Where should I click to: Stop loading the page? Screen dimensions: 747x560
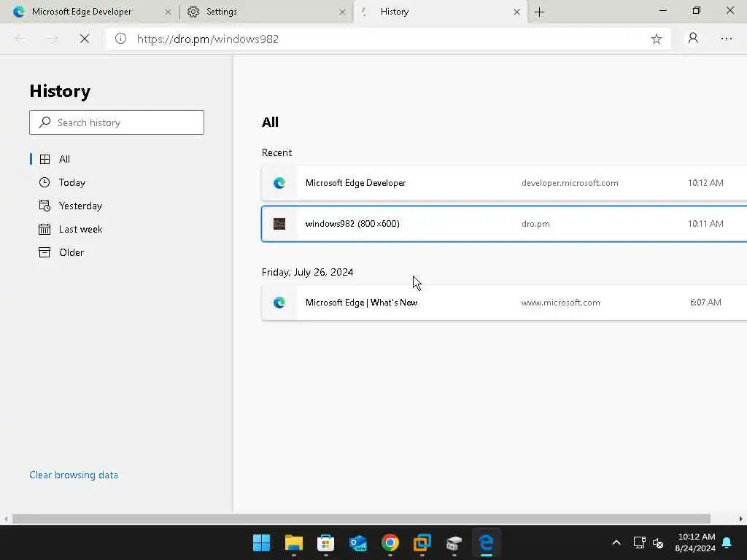click(85, 39)
